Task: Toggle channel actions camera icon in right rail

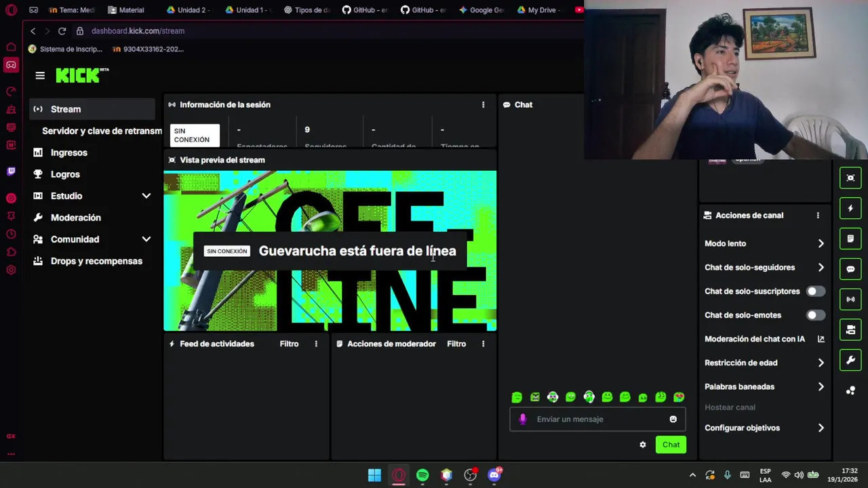Action: tap(850, 329)
